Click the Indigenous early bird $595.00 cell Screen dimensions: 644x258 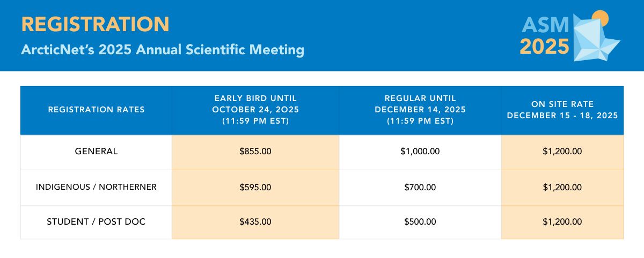255,187
